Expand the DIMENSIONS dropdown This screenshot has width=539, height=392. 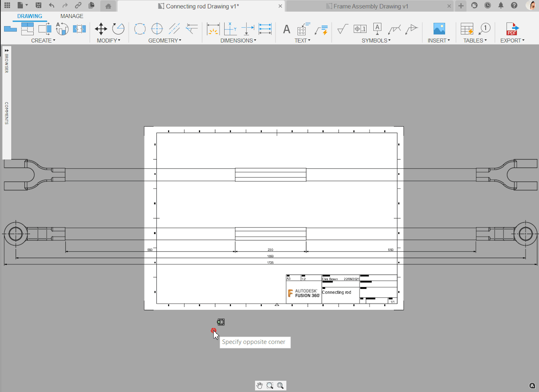point(239,40)
